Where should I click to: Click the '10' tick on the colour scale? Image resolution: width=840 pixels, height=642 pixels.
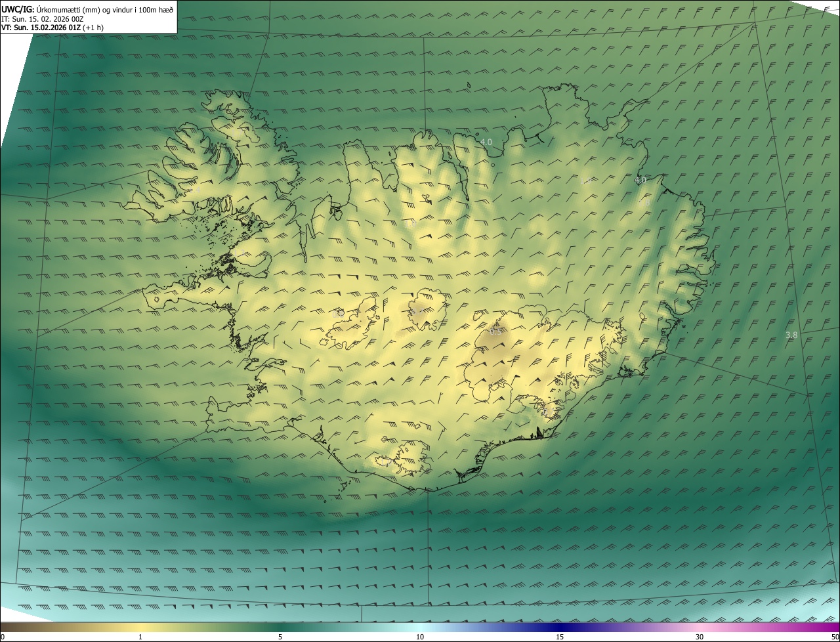[x=420, y=637]
